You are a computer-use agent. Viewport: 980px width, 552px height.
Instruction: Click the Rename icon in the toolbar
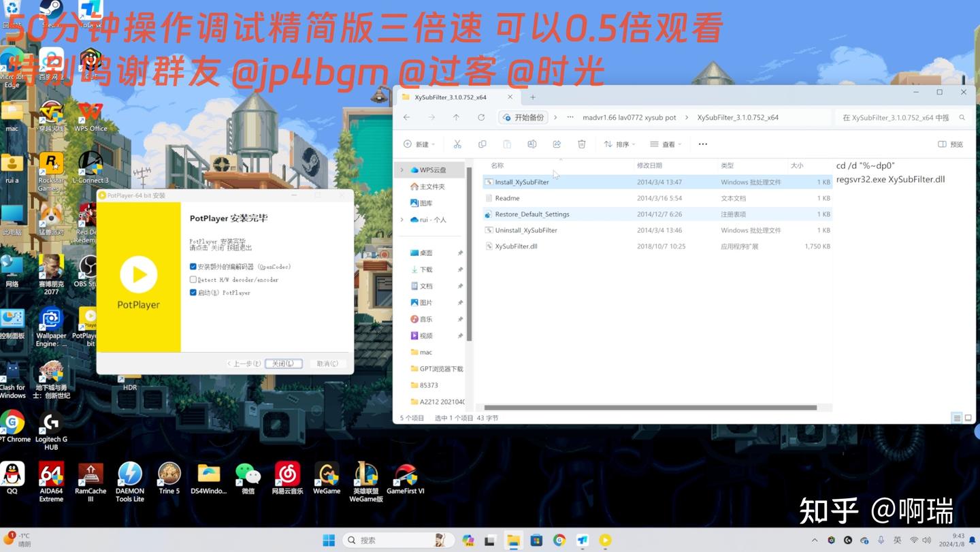[532, 144]
